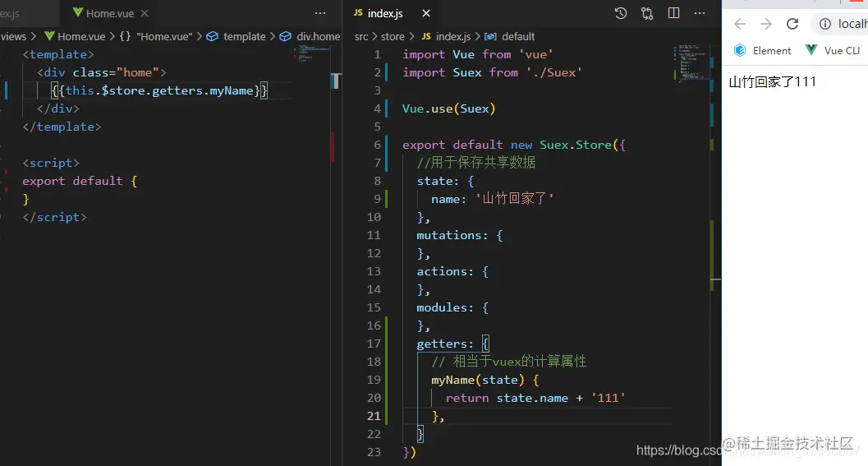868x466 pixels.
Task: Click "name: '山竹回家了'" line
Action: tap(493, 199)
